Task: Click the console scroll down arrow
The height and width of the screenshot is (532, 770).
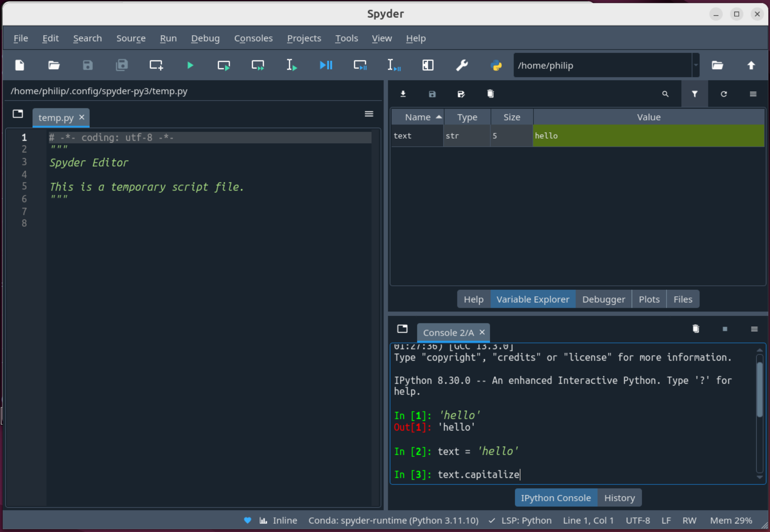Action: click(759, 477)
